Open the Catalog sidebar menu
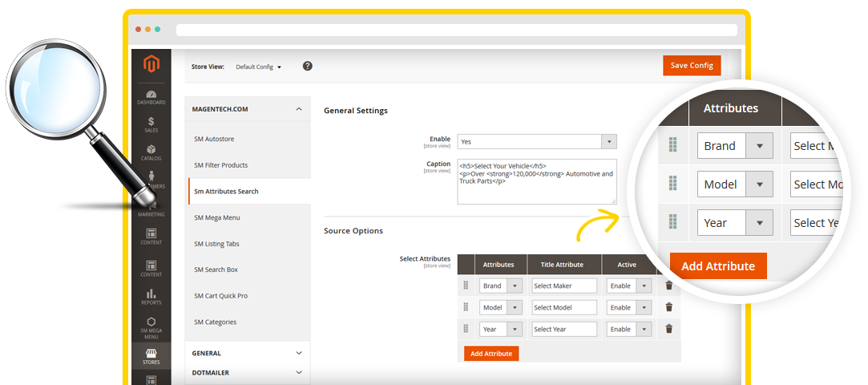868x385 pixels. point(151,153)
